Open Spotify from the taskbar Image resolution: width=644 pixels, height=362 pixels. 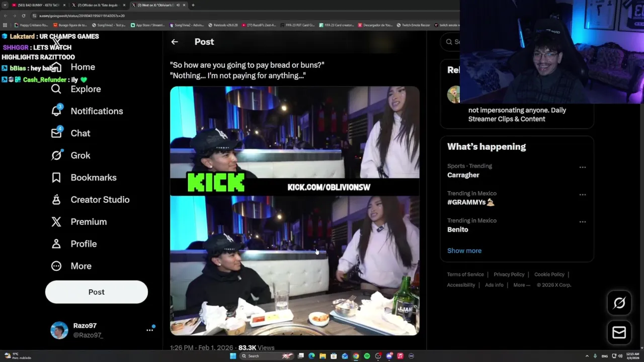point(367,356)
